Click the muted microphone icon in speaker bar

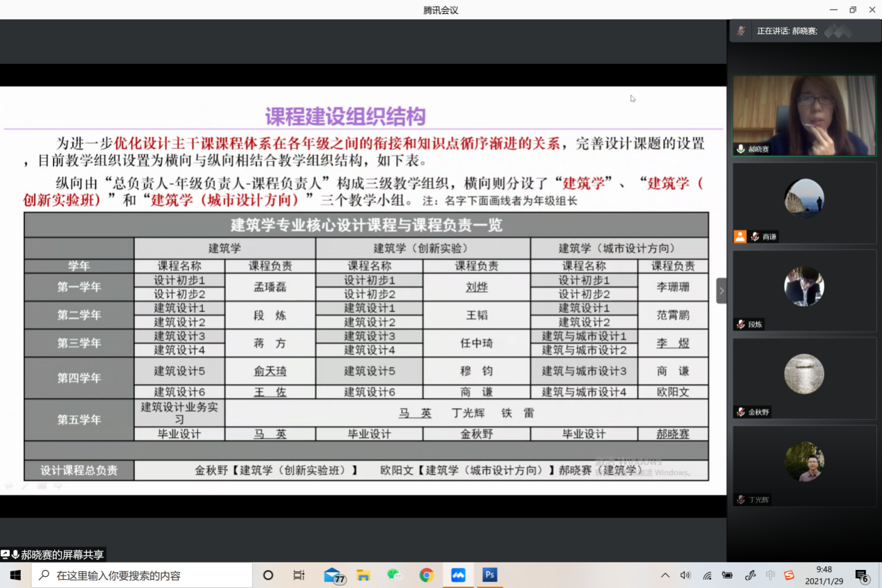click(x=741, y=31)
